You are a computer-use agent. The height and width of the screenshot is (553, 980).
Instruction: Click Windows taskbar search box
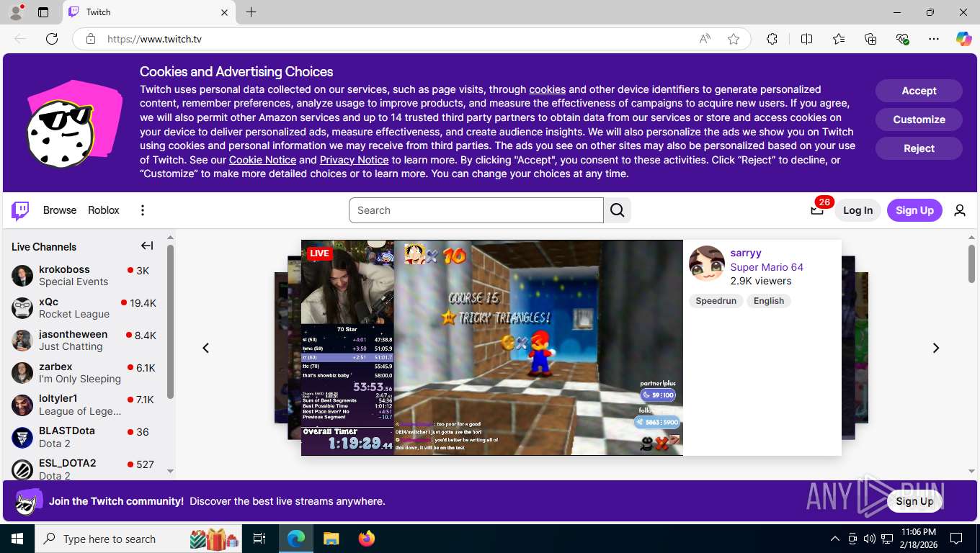139,539
